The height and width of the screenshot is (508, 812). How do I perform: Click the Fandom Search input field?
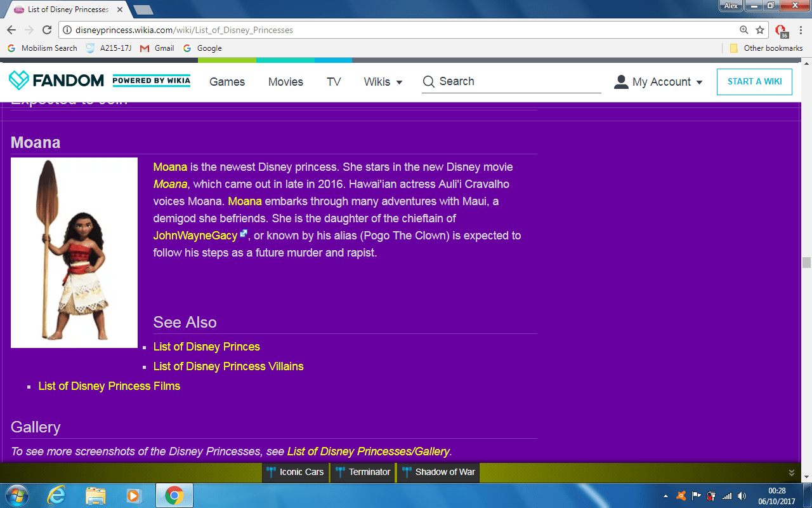[511, 81]
